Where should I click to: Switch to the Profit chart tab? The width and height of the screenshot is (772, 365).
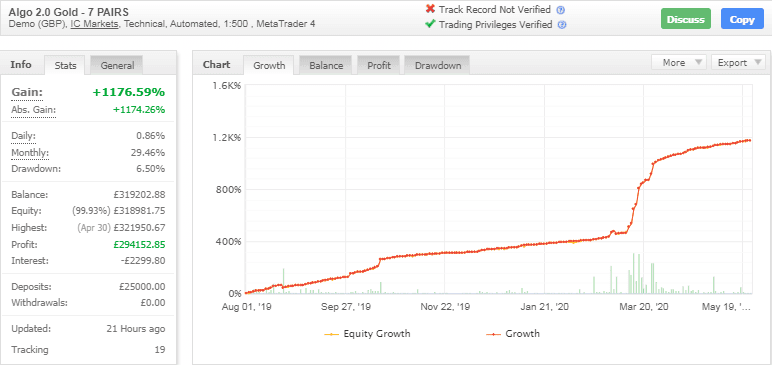pos(379,65)
